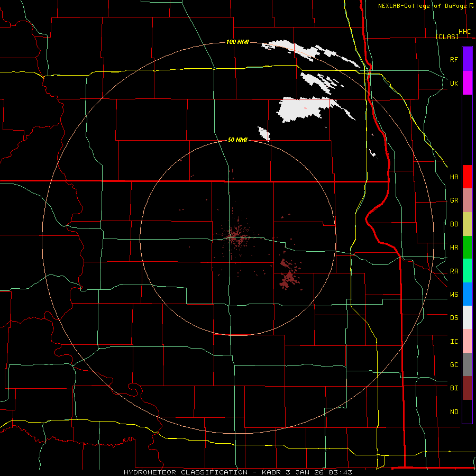Click the RF legend label
476x476 pixels.
click(454, 59)
